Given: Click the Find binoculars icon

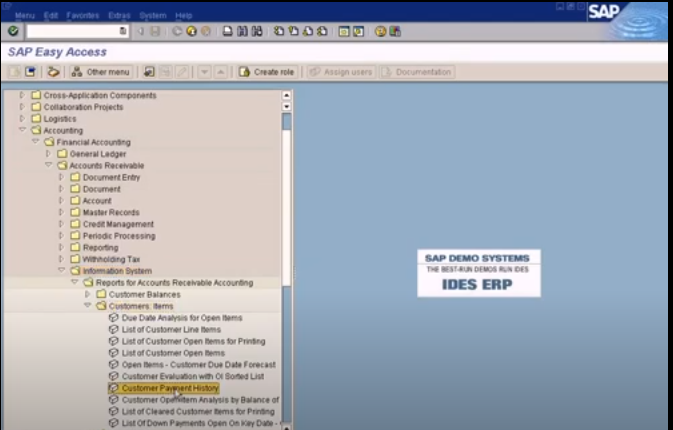Looking at the screenshot, I should [242, 31].
